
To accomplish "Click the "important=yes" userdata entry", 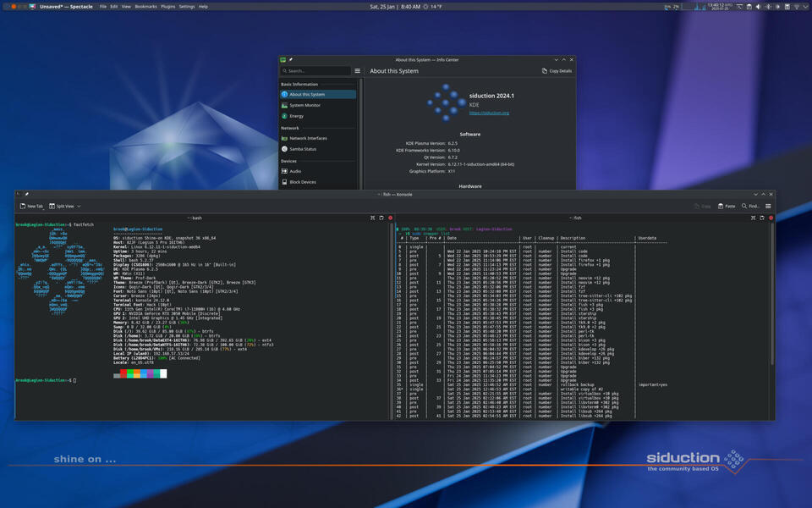I will 652,385.
